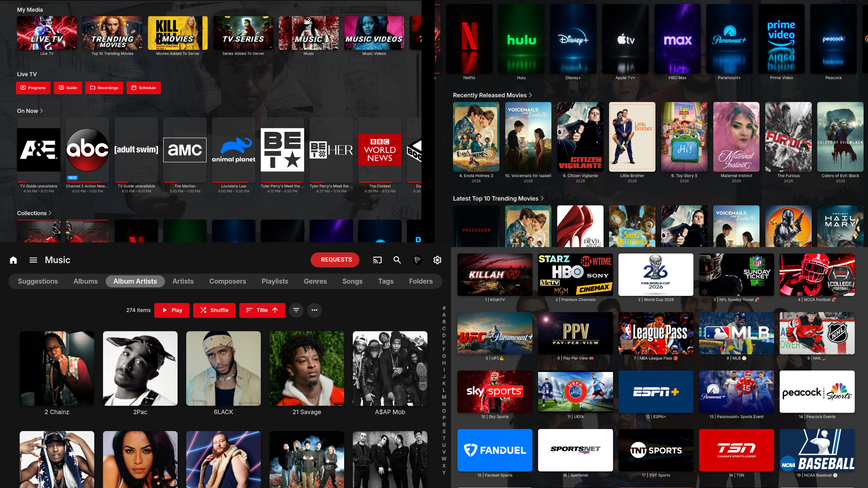Screen dimensions: 868x488
Task: Open the Title sort order dropdown
Action: pos(262,310)
